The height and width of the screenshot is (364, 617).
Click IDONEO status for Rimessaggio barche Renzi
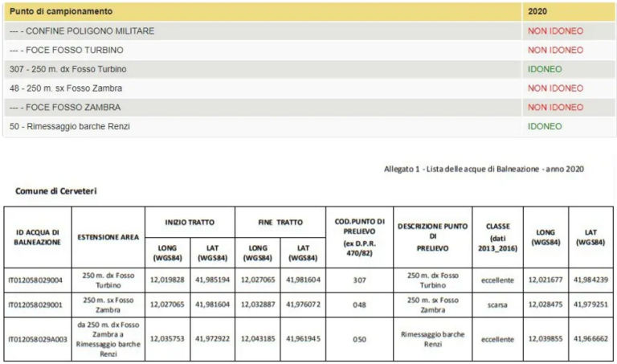tap(545, 126)
